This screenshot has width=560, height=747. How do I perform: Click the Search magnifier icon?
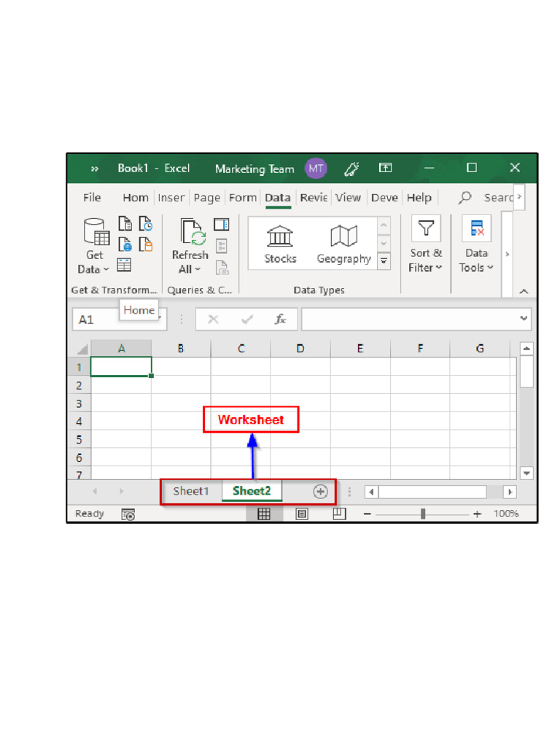(x=464, y=197)
